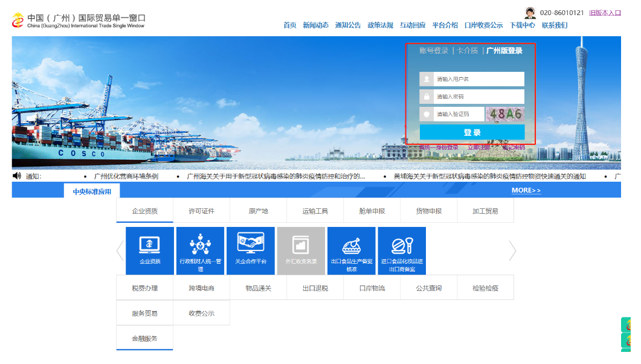
Task: Select the 公共查询 category tab
Action: 429,288
